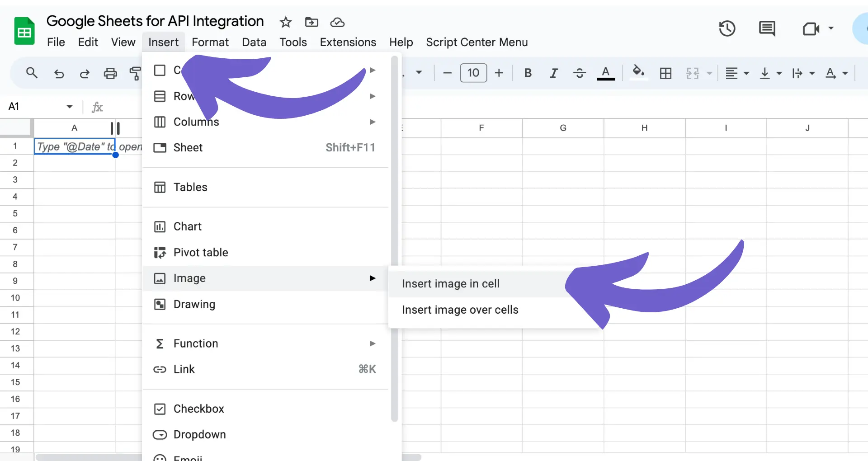The image size is (868, 461).
Task: Open the Extensions menu
Action: [348, 42]
